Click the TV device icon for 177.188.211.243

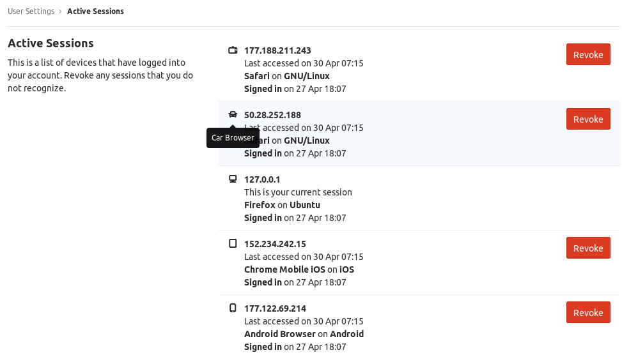[x=233, y=50]
